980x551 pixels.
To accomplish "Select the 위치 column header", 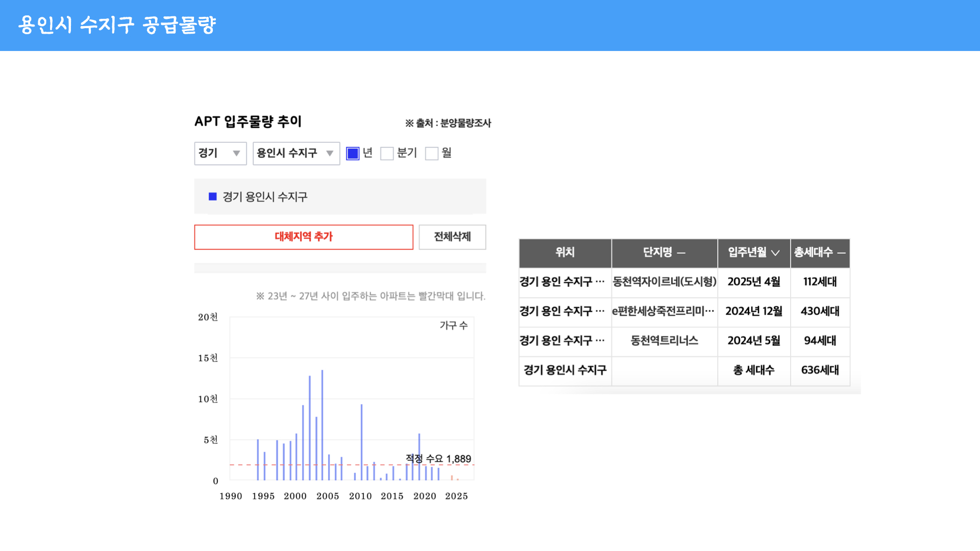I will tap(565, 253).
